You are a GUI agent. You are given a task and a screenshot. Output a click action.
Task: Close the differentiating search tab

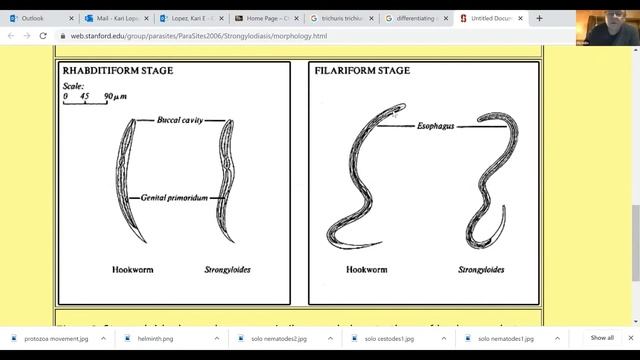pyautogui.click(x=446, y=18)
